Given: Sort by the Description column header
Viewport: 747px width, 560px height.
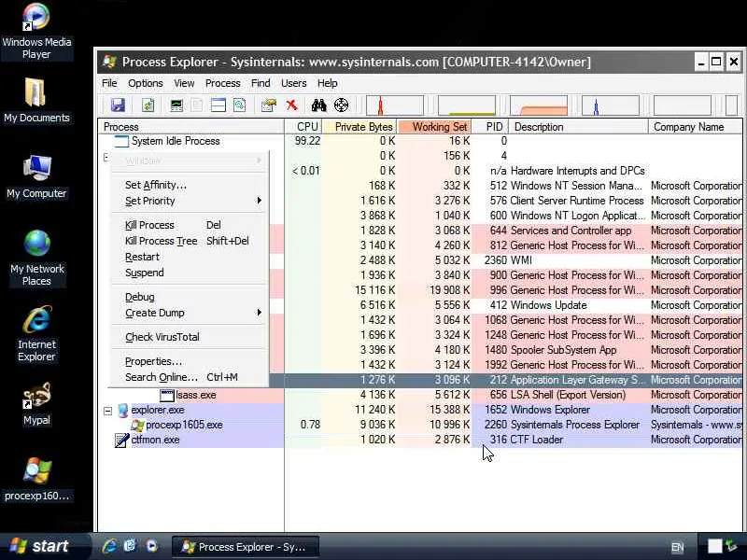Looking at the screenshot, I should click(578, 127).
